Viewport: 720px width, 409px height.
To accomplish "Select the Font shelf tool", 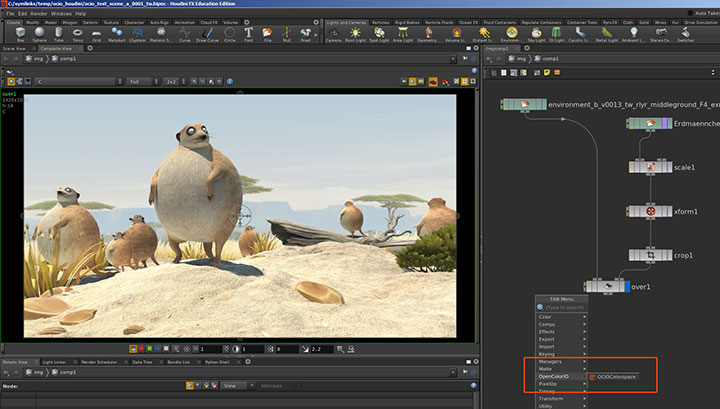I will (x=248, y=34).
